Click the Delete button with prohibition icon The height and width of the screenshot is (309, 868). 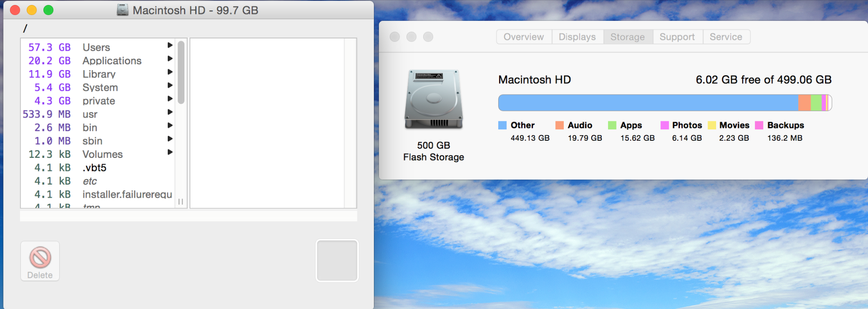click(40, 261)
